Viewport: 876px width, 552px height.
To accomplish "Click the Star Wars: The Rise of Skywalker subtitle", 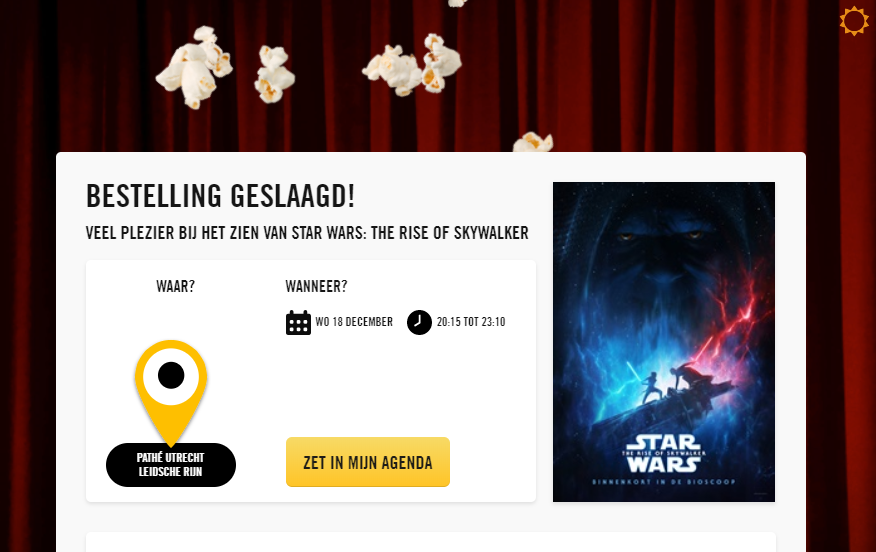I will tap(307, 233).
